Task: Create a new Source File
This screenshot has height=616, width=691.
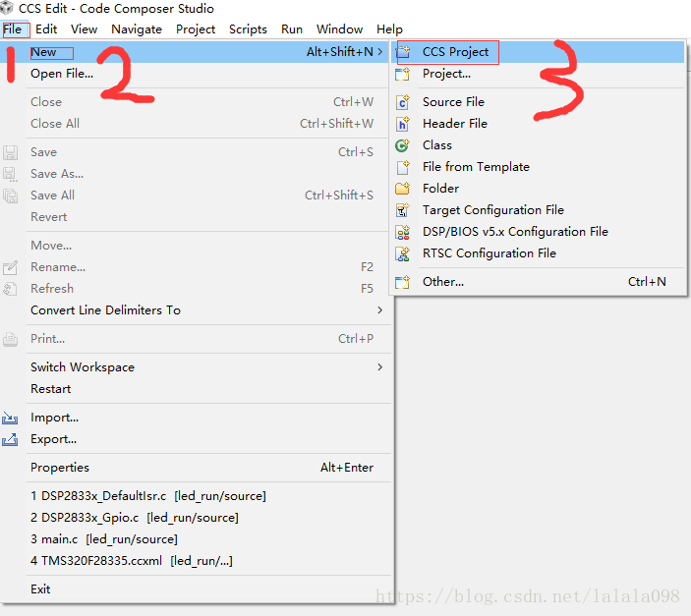Action: (x=538, y=102)
